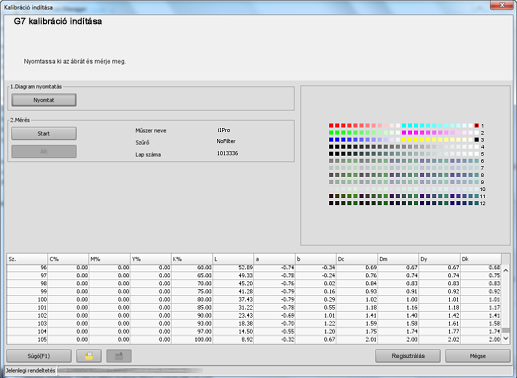This screenshot has width=517, height=378.
Task: Click the Sz. column header
Action: point(27,259)
